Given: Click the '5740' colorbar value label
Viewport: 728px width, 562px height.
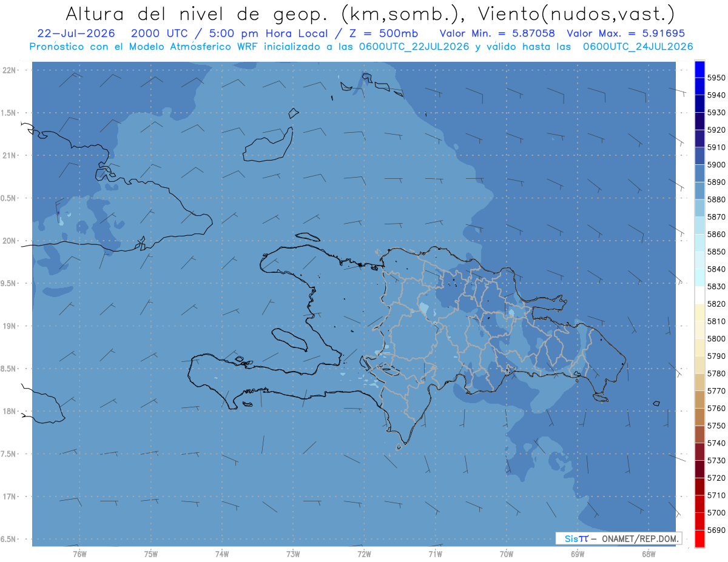Looking at the screenshot, I should [x=716, y=443].
